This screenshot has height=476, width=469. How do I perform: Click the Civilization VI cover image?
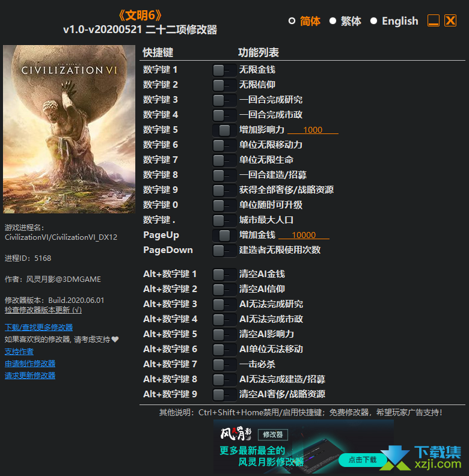(69, 129)
